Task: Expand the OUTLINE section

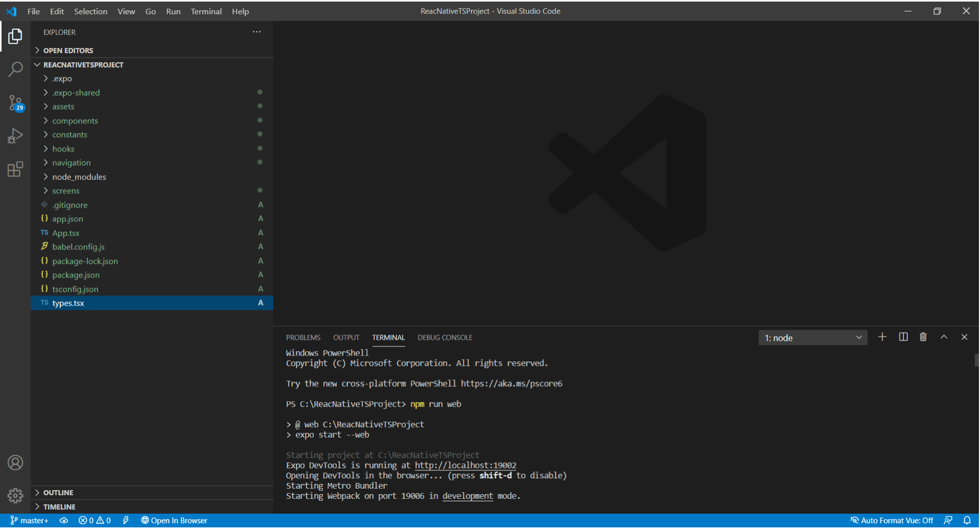Action: 58,493
